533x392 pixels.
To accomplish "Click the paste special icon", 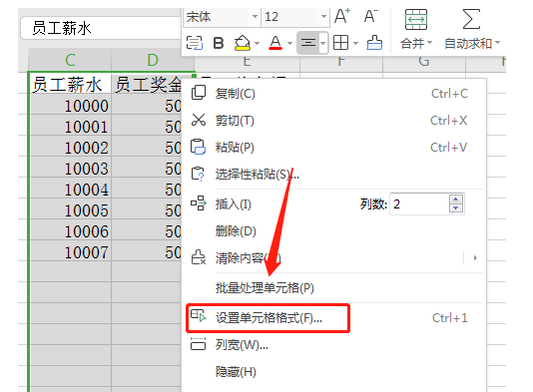I will tap(199, 174).
